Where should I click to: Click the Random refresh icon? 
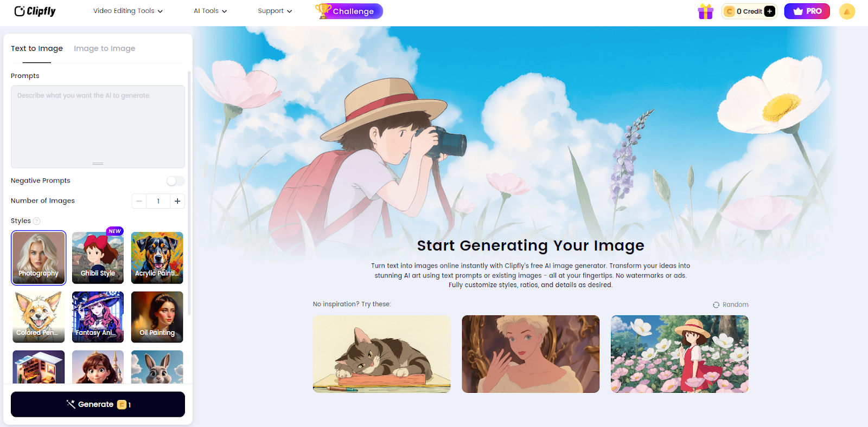click(716, 305)
